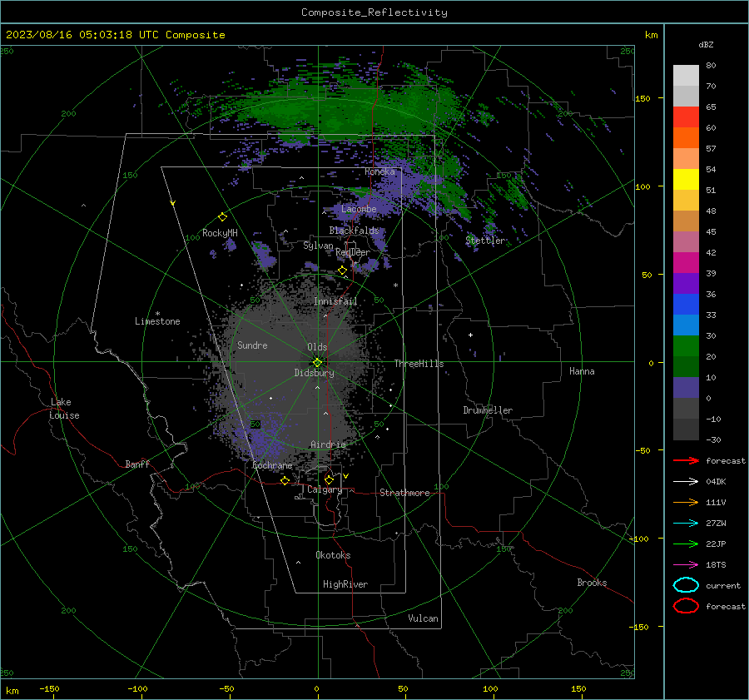This screenshot has height=700, width=749.
Task: Click the RedDeer city label
Action: 353,252
